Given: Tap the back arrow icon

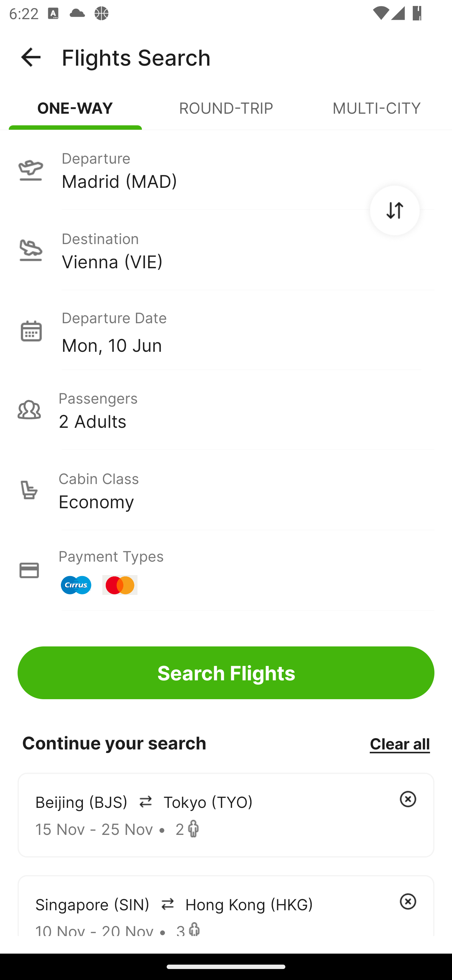Looking at the screenshot, I should click(31, 57).
